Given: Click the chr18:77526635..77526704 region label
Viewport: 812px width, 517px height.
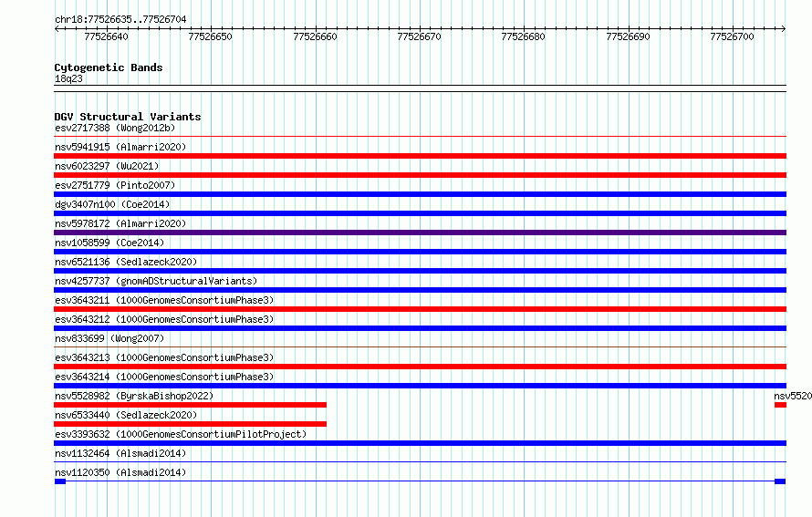Looking at the screenshot, I should (x=120, y=19).
